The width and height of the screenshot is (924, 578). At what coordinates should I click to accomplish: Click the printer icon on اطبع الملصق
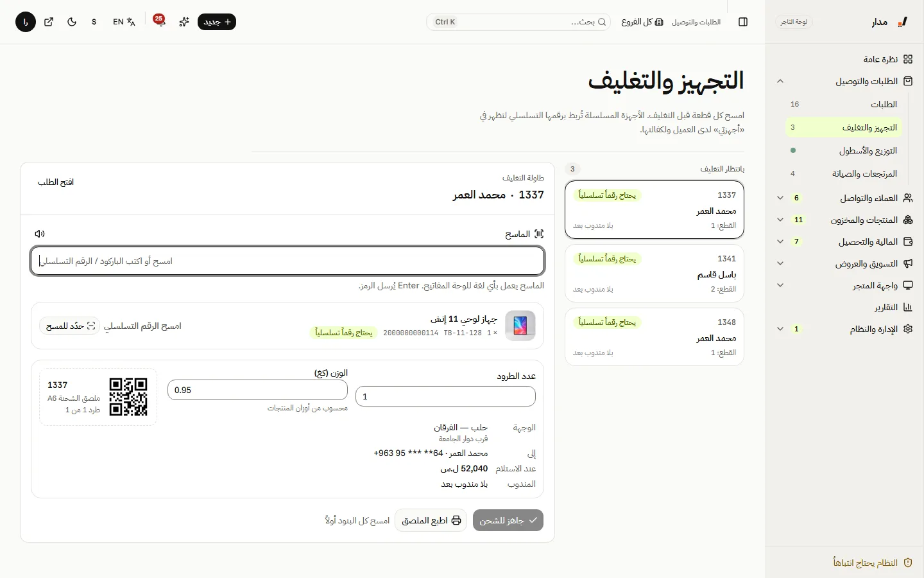tap(456, 520)
